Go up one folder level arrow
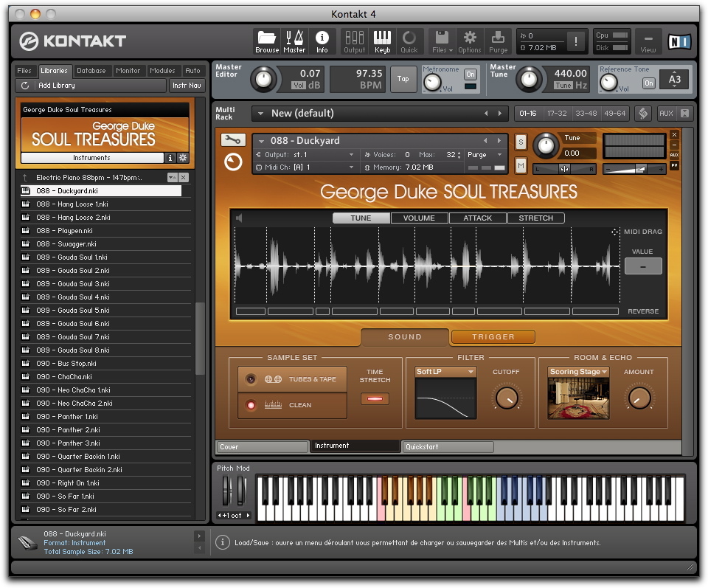The width and height of the screenshot is (708, 588). 25,178
